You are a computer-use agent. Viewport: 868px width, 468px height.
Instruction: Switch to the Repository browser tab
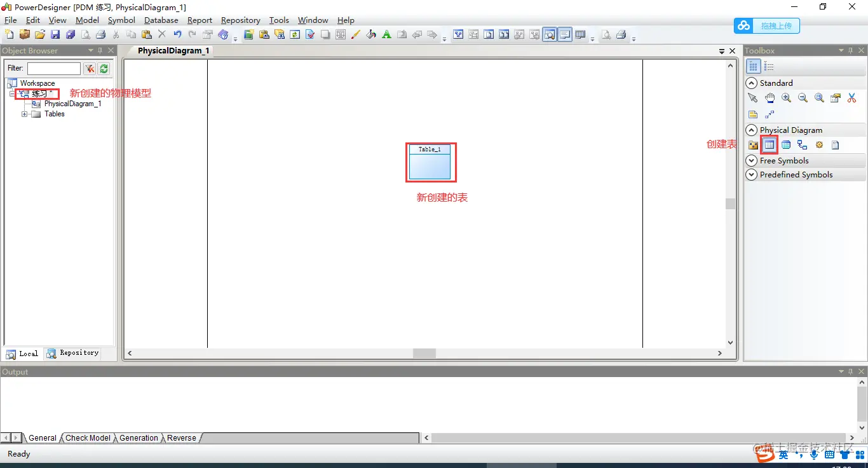pyautogui.click(x=73, y=353)
